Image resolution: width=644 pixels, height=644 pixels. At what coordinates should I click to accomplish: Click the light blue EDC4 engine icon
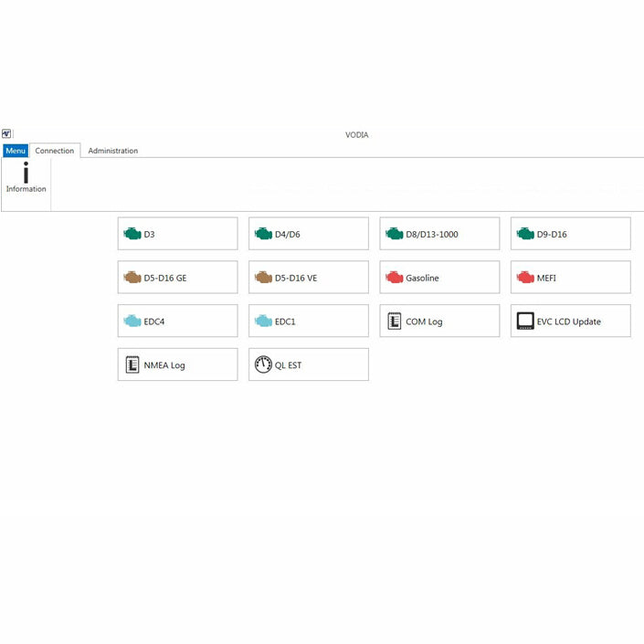[x=132, y=322]
